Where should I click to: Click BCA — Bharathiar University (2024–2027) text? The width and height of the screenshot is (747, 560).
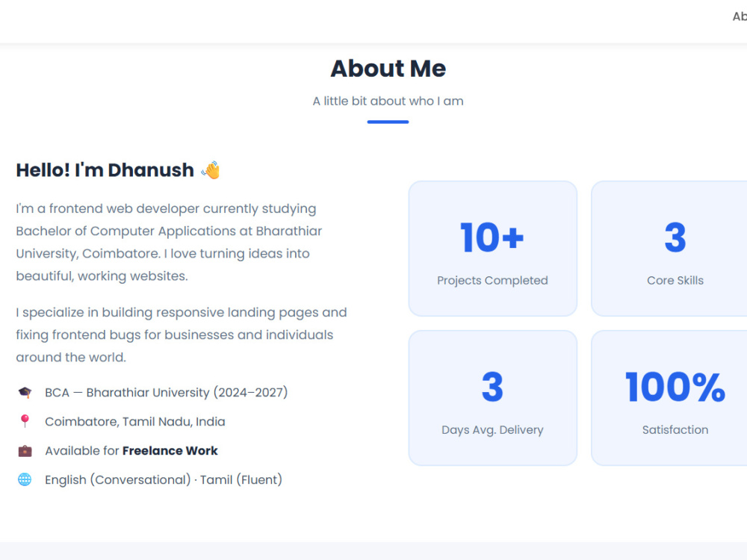167,393
